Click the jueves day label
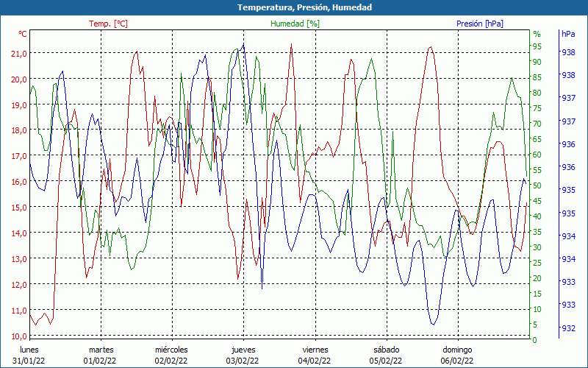 [x=243, y=350]
